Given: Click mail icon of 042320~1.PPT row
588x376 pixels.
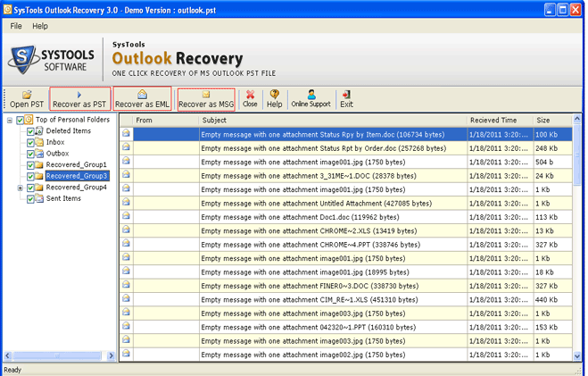Looking at the screenshot, I should click(127, 326).
